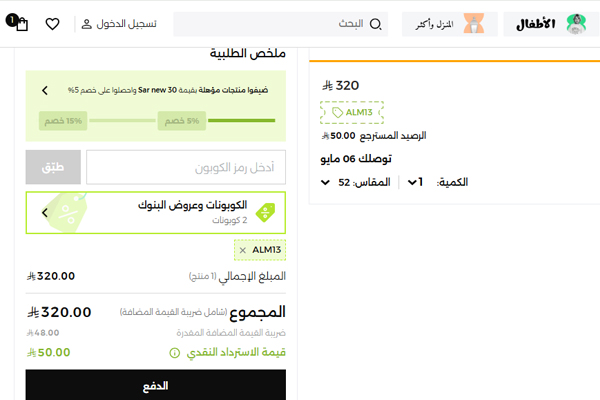
Task: Click the dashed ALM13 coupon badge on product
Action: coord(352,113)
